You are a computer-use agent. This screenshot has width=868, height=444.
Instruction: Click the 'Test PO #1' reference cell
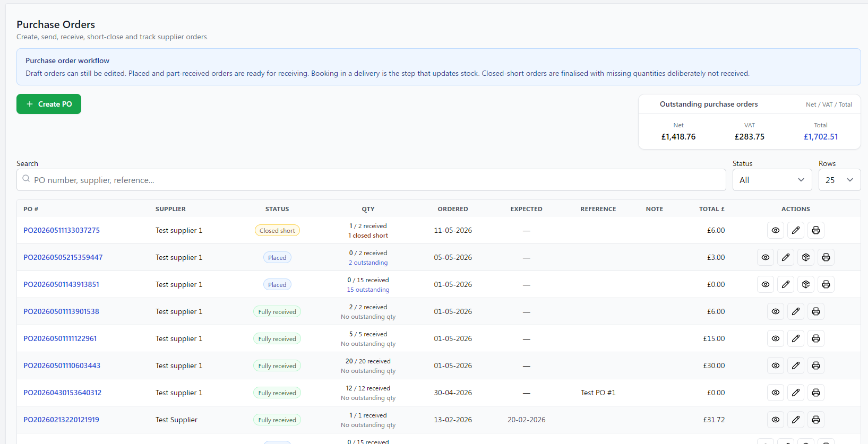tap(598, 393)
